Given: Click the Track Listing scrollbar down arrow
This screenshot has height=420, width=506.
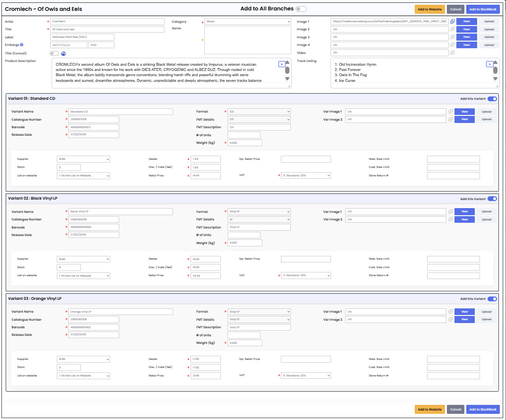Looking at the screenshot, I should click(496, 79).
